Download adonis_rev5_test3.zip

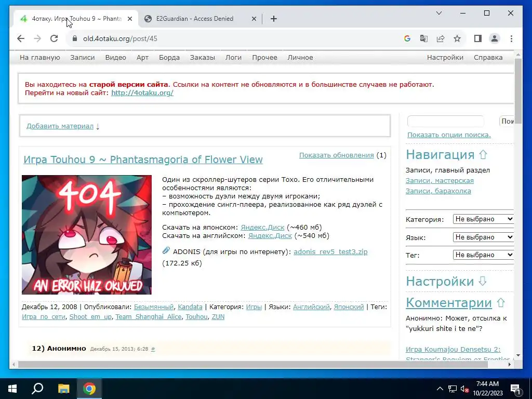coord(330,252)
